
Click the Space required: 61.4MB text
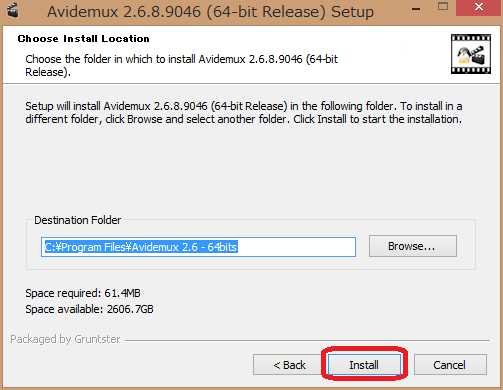[83, 293]
